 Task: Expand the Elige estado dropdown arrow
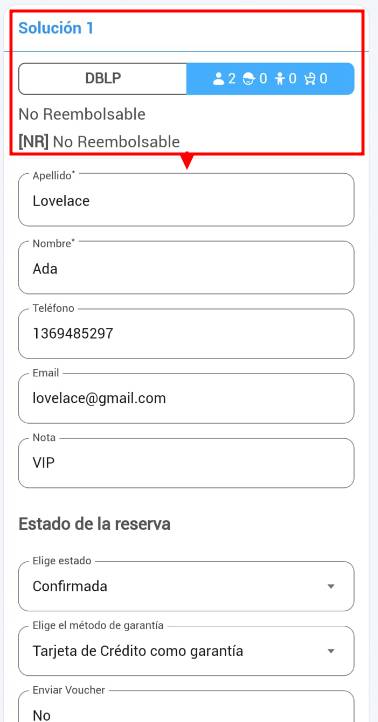(x=330, y=586)
